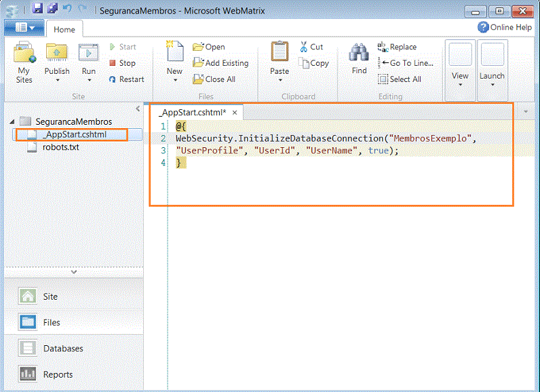
Task: Place cursor after true on line 3
Action: pos(389,151)
